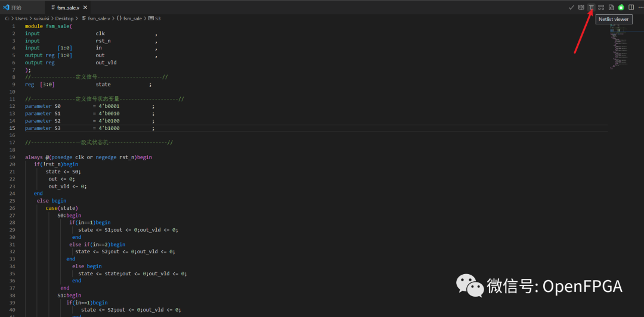644x317 pixels.
Task: Open the More Actions ellipsis menu
Action: click(640, 7)
